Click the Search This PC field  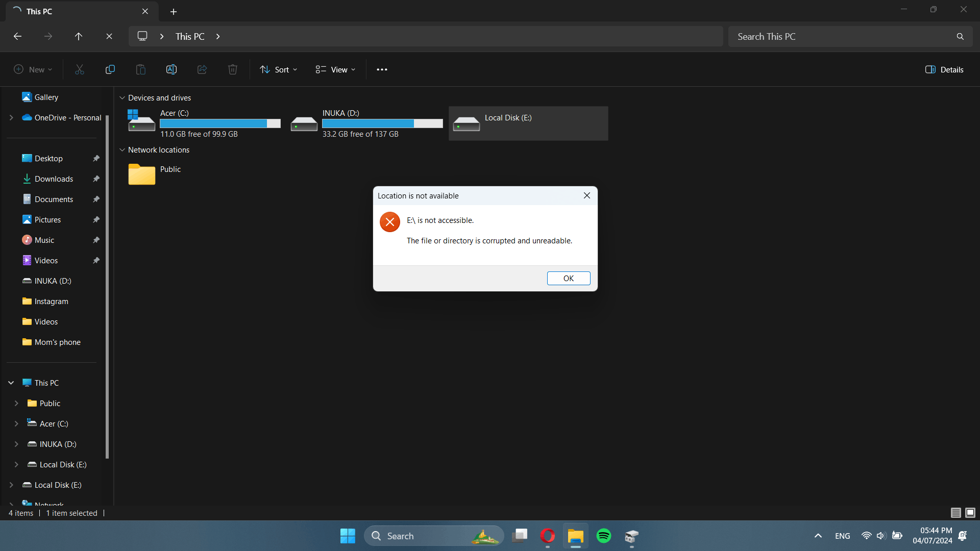tap(850, 36)
